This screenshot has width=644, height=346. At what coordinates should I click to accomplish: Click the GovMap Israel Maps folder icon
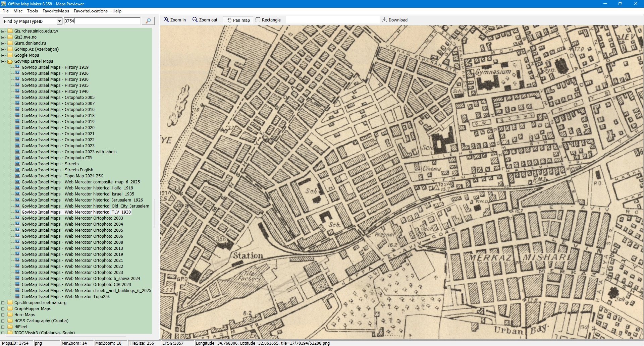[10, 61]
